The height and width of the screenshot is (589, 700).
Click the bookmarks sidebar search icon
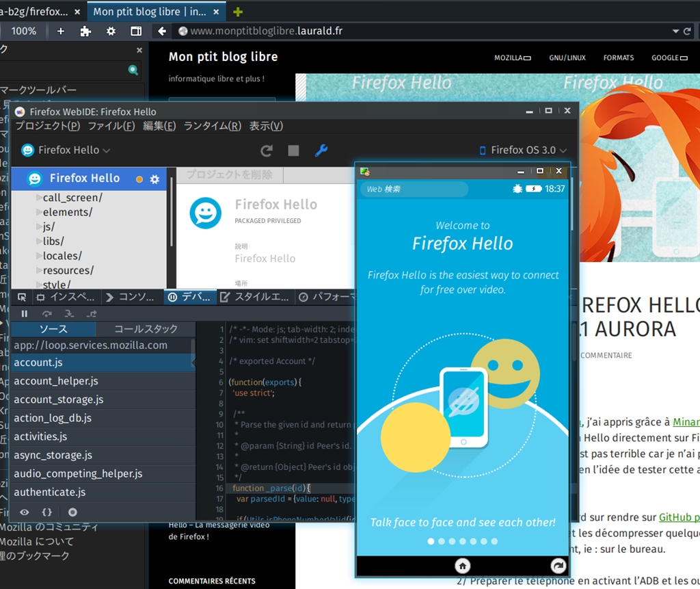[x=133, y=70]
